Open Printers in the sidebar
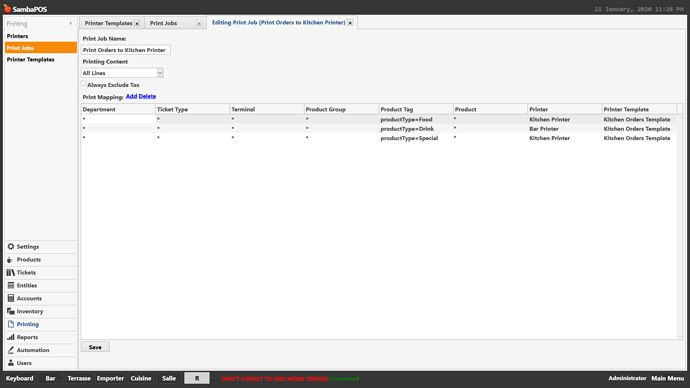This screenshot has width=690, height=388. coord(40,36)
